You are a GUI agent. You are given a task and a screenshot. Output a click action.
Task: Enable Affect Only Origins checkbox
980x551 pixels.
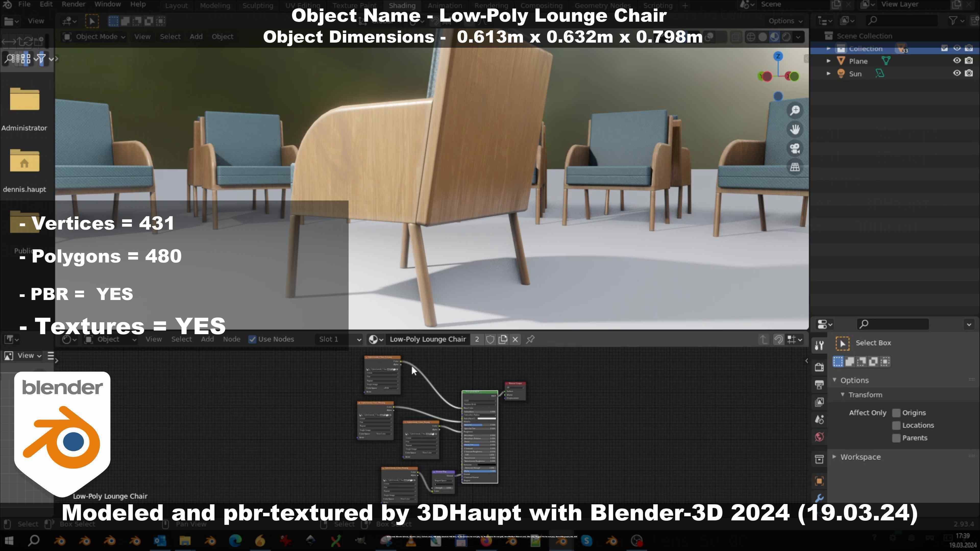[896, 413]
